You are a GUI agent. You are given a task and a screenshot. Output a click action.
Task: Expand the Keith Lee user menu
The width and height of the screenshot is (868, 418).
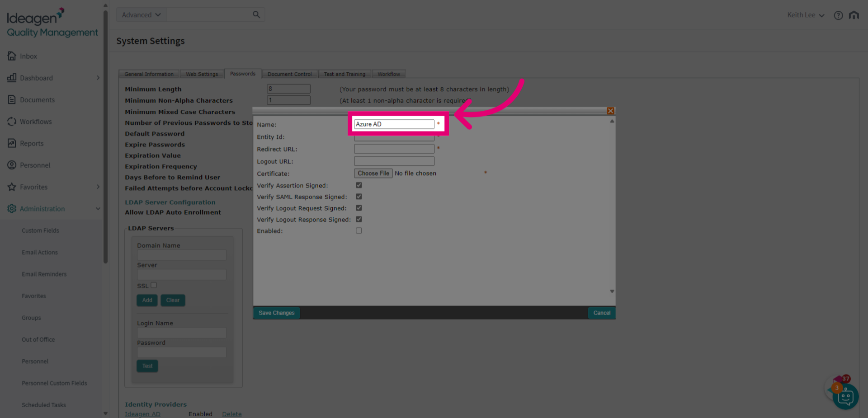coord(806,15)
